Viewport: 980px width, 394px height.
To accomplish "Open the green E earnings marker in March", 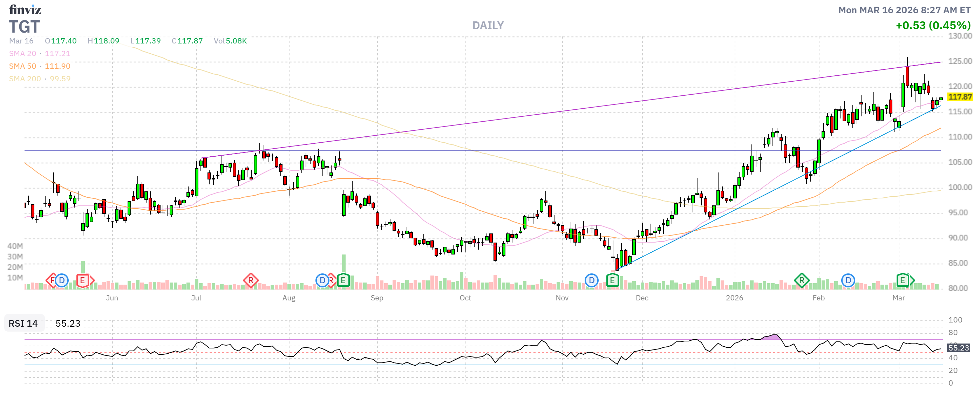I will pos(903,281).
